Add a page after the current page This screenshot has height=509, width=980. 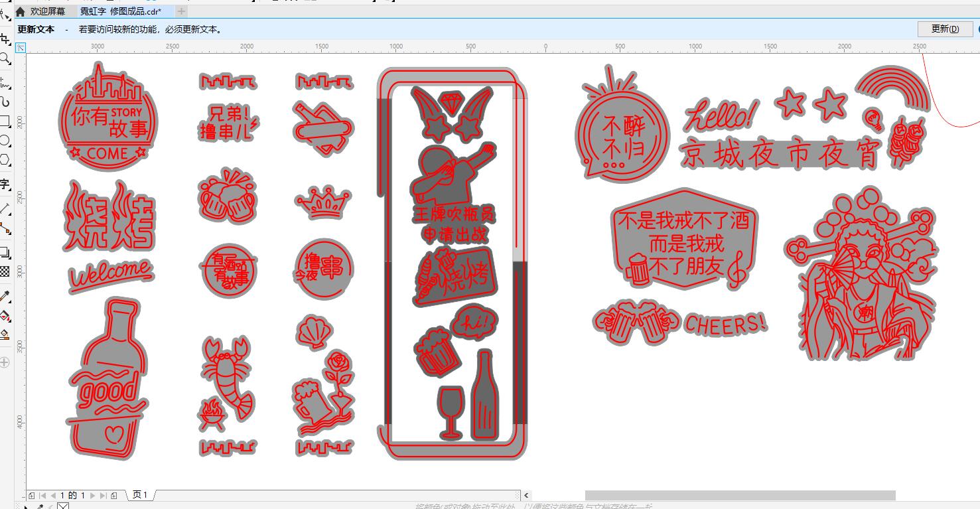pyautogui.click(x=114, y=495)
